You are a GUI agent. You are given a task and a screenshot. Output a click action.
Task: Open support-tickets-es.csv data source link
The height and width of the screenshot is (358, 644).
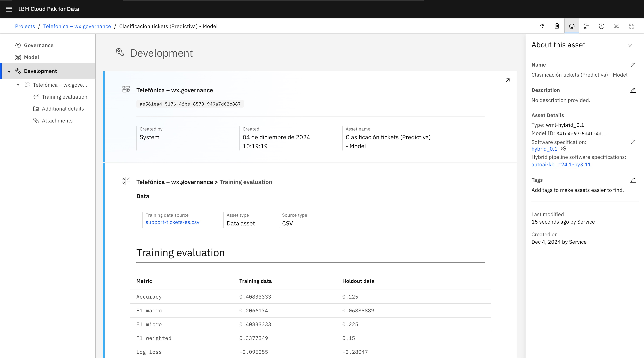click(173, 222)
